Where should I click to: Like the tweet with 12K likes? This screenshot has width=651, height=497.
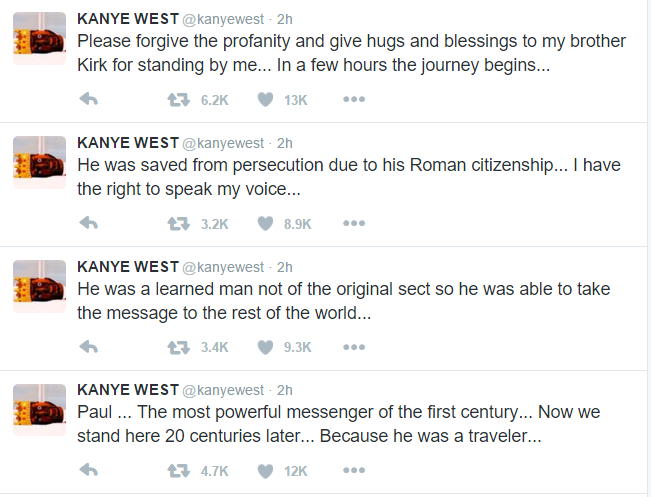(266, 470)
